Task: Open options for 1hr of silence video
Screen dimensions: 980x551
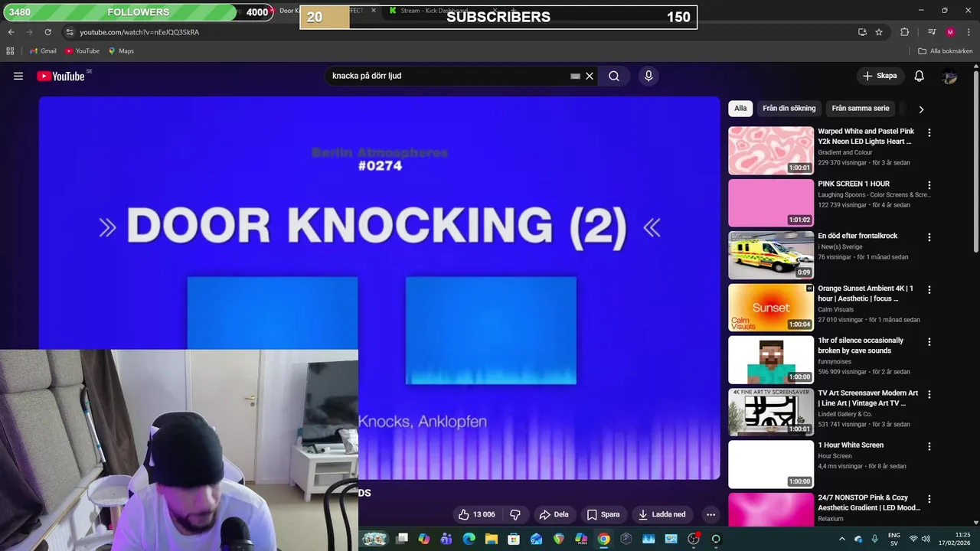Action: point(929,342)
